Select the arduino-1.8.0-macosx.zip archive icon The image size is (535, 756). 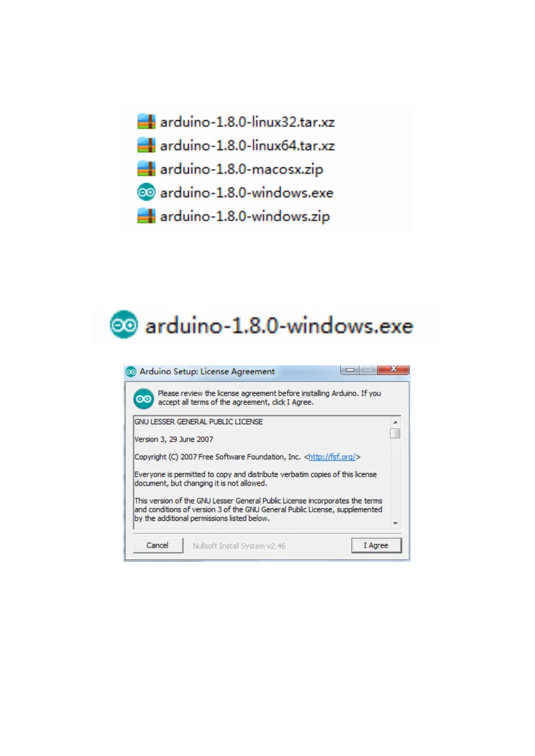pyautogui.click(x=146, y=169)
